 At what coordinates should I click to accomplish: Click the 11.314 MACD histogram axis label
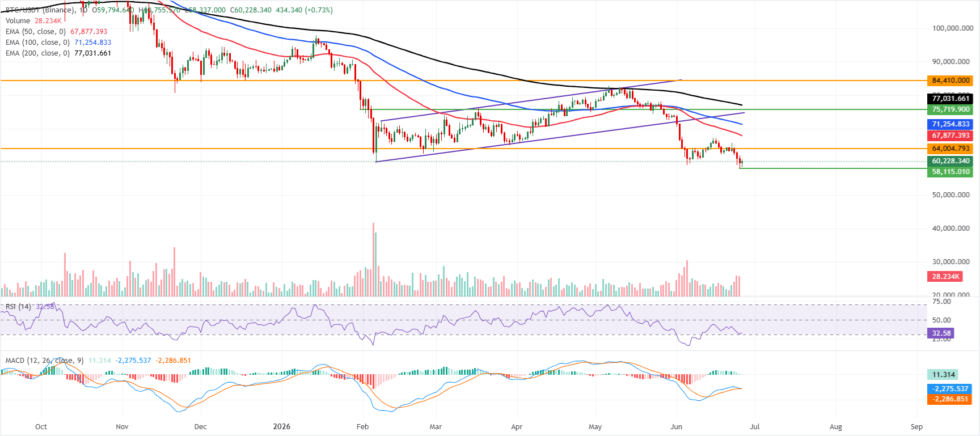[943, 375]
